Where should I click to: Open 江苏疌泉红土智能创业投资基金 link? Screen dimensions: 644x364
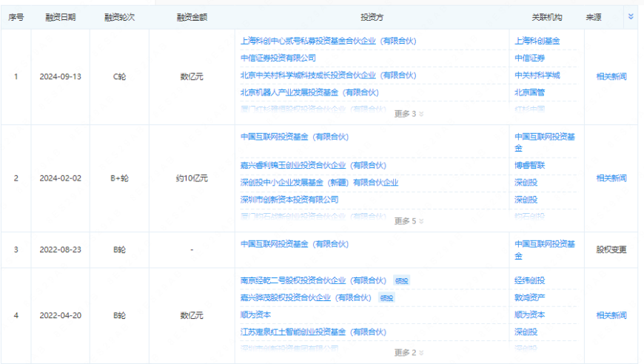click(x=313, y=332)
